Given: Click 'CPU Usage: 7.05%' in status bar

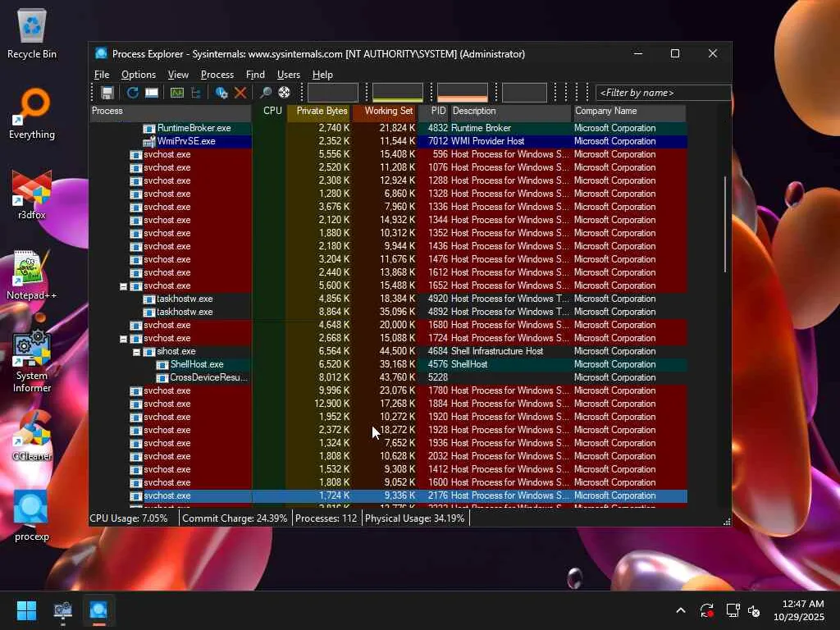Looking at the screenshot, I should coord(129,518).
